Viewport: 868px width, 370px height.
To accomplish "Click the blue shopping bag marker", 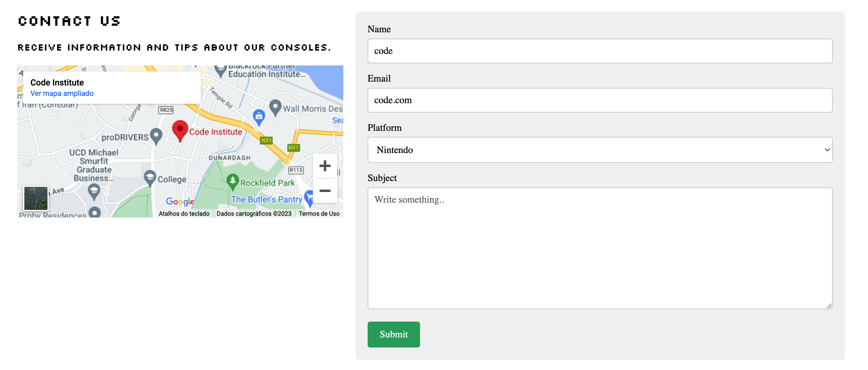I will pyautogui.click(x=259, y=117).
